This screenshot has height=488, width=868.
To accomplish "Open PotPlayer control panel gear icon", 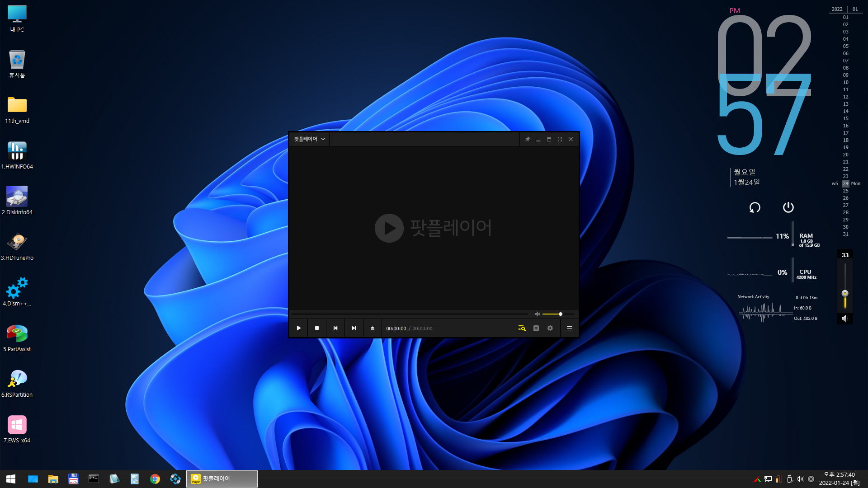I will click(x=550, y=328).
